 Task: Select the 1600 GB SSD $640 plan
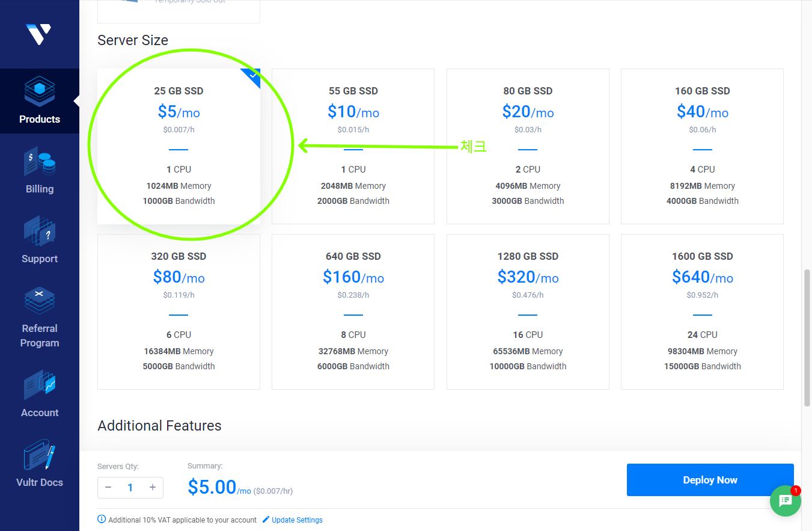pos(702,312)
